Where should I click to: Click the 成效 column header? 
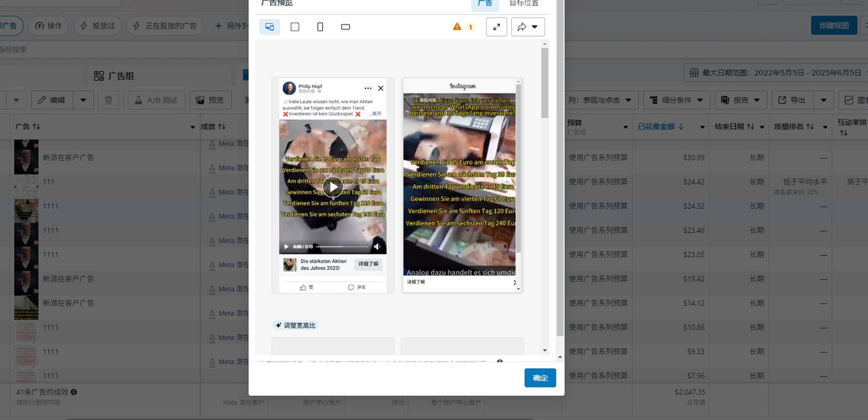tap(212, 127)
